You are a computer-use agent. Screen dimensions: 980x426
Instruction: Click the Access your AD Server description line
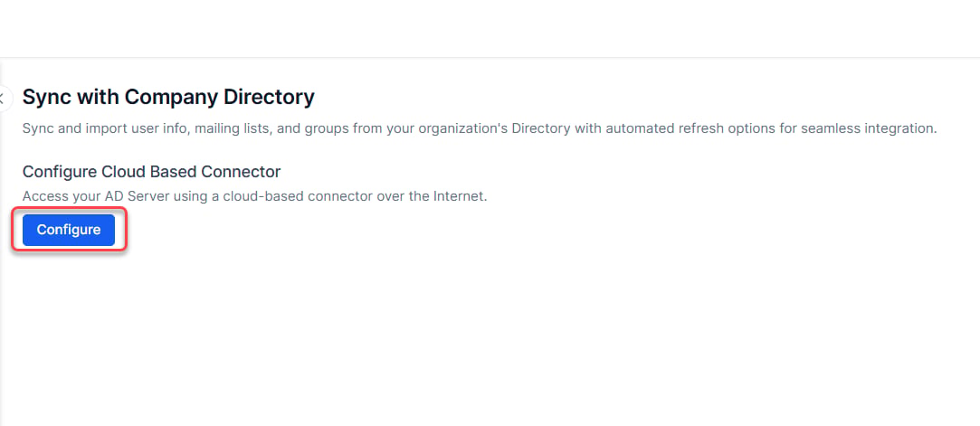254,196
